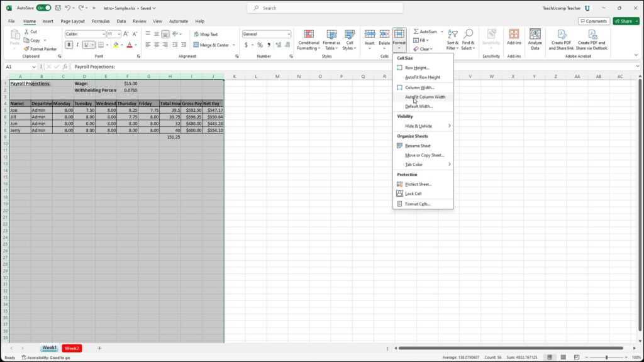Image resolution: width=644 pixels, height=362 pixels.
Task: Click the Insert cells icon
Action: [x=370, y=35]
